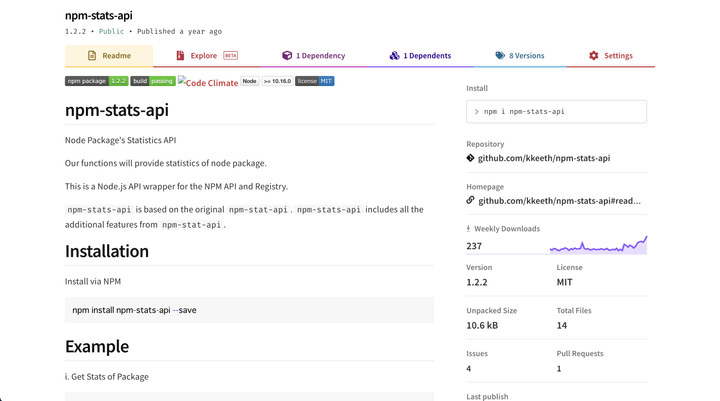Open the github.com/kkeeth/npm-stats-api repository link
Viewport: 720px width, 401px height.
[x=544, y=158]
